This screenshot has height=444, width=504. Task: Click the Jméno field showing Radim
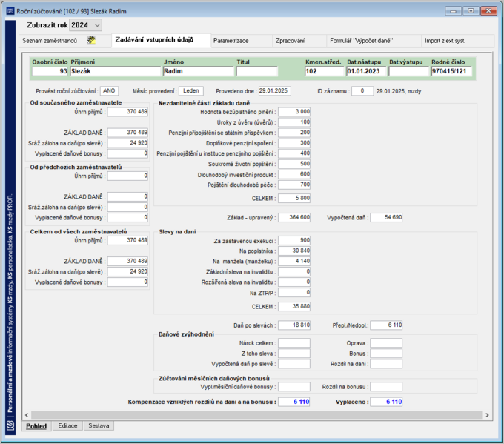click(x=199, y=71)
